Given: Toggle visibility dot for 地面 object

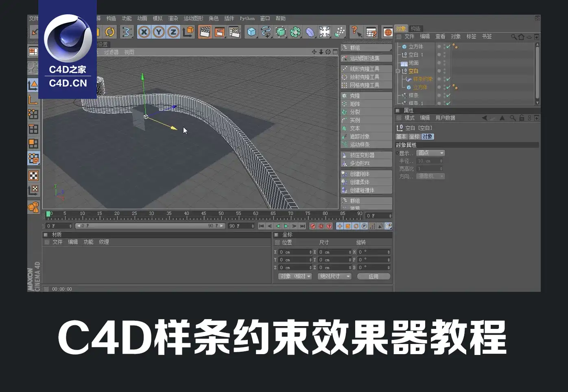Looking at the screenshot, I should point(439,63).
